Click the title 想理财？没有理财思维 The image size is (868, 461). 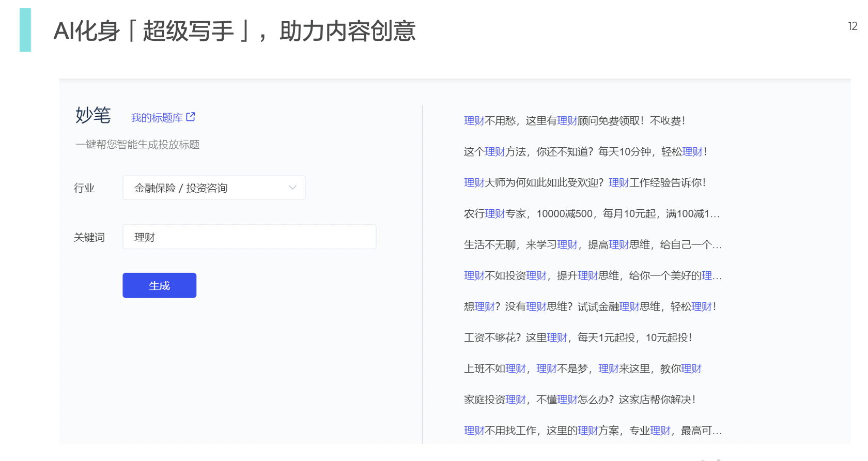(590, 307)
